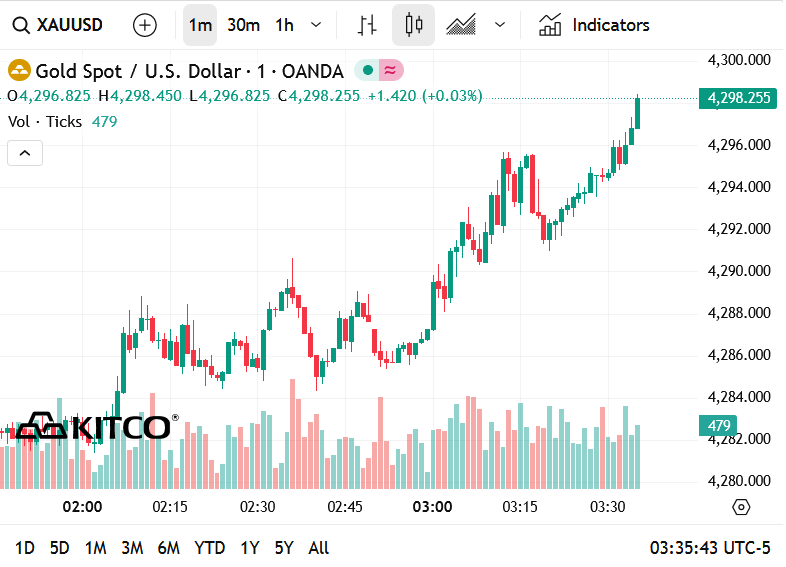Expand the chart style dropdown arrow
This screenshot has height=567, width=786.
[x=500, y=25]
